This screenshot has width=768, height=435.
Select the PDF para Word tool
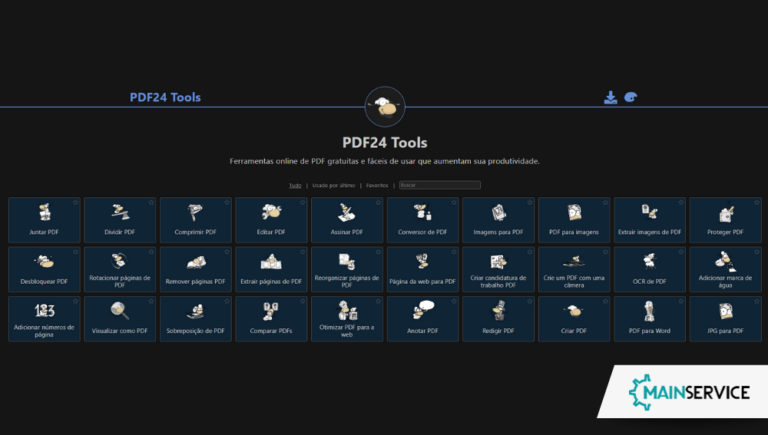(649, 319)
